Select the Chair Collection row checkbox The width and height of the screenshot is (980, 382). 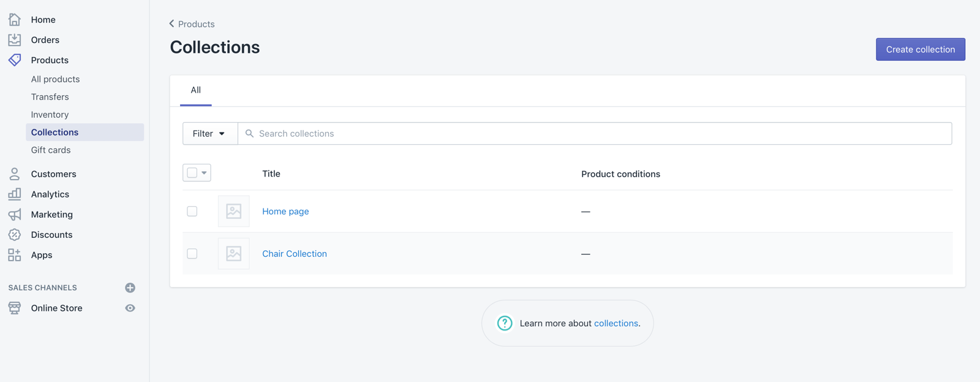pyautogui.click(x=192, y=254)
